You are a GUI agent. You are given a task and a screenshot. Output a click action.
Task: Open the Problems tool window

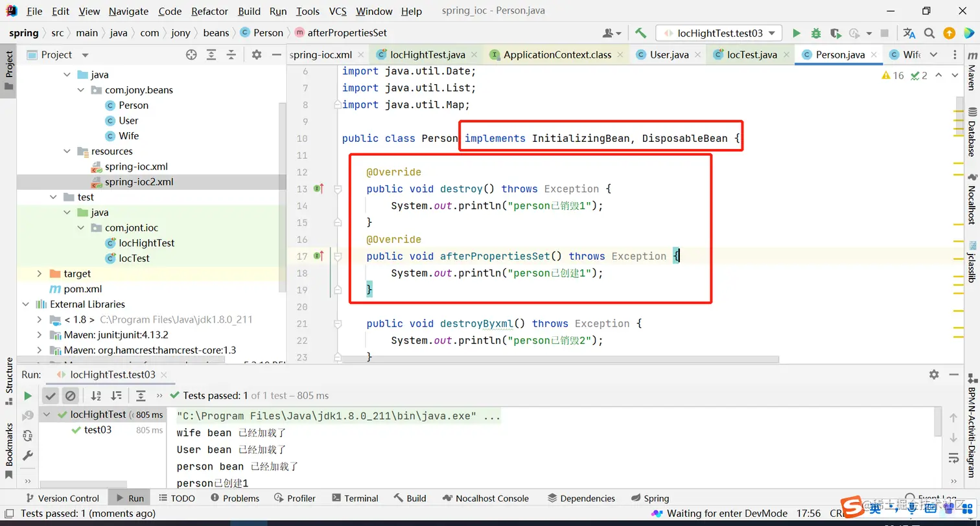pyautogui.click(x=235, y=498)
